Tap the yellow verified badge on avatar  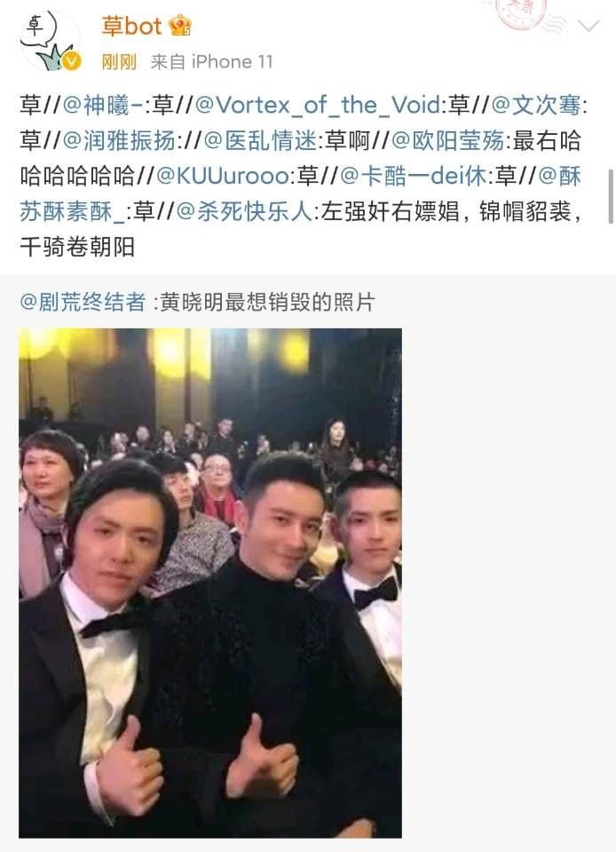click(71, 61)
